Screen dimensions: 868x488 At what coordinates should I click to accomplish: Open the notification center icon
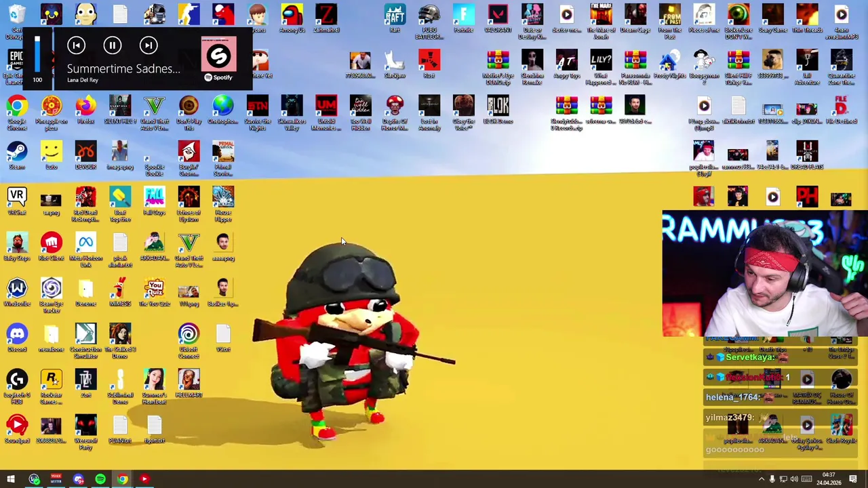pyautogui.click(x=853, y=479)
